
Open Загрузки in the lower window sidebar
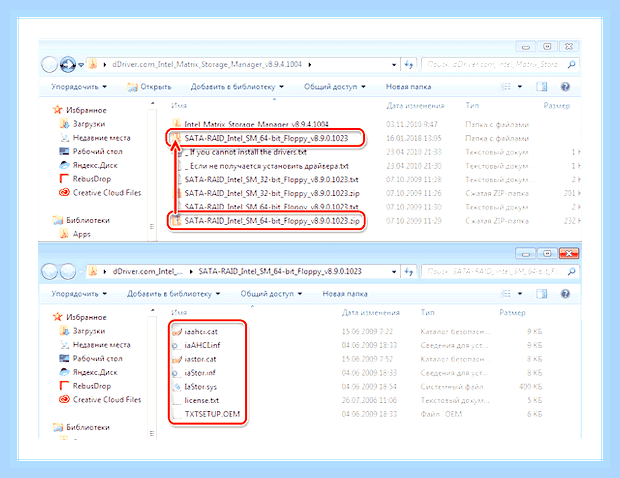pos(82,331)
